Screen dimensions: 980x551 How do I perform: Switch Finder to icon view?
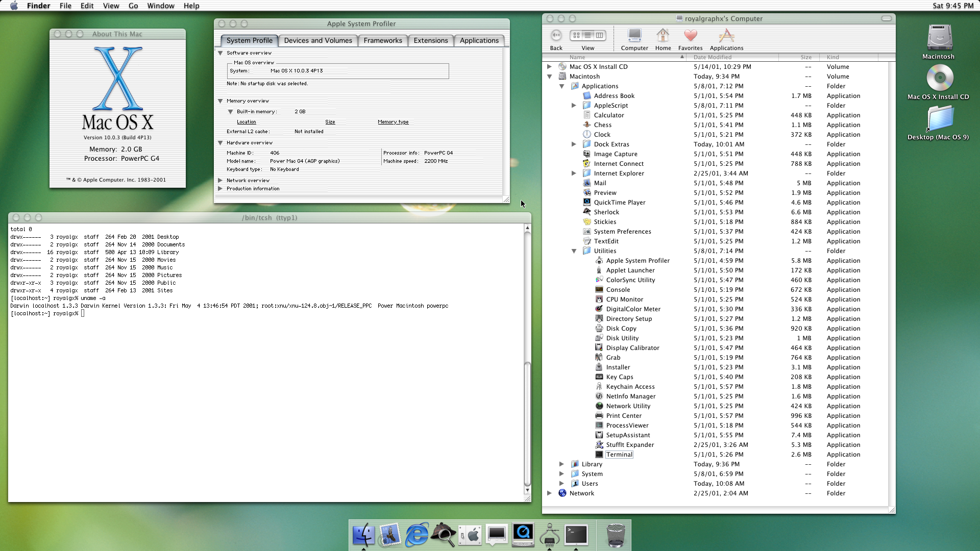tap(576, 35)
